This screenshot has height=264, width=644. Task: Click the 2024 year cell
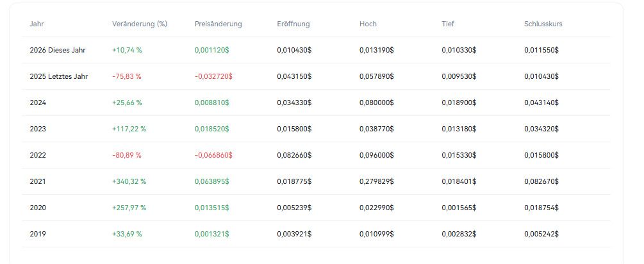click(x=38, y=103)
